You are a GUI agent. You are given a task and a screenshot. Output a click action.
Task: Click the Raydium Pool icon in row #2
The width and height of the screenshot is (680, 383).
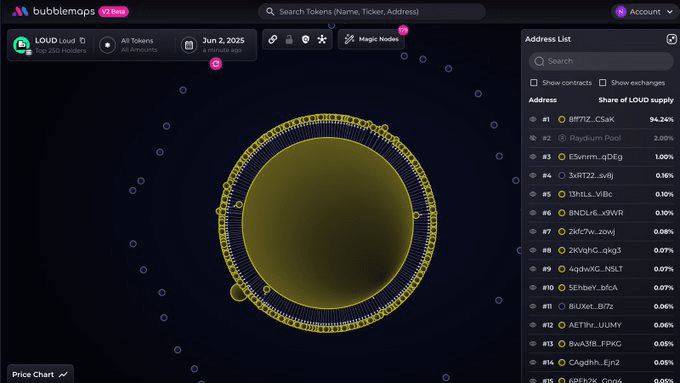(562, 138)
